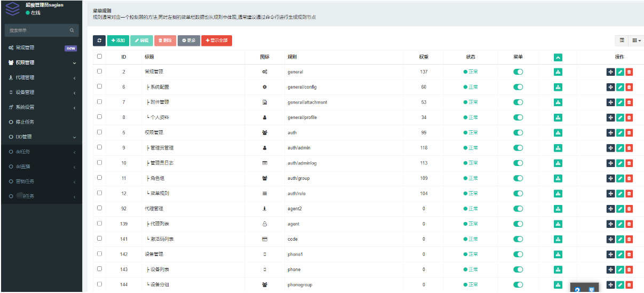Screen dimensions: 644x293
Task: Expand the 代理管理 sidebar menu
Action: coord(40,77)
